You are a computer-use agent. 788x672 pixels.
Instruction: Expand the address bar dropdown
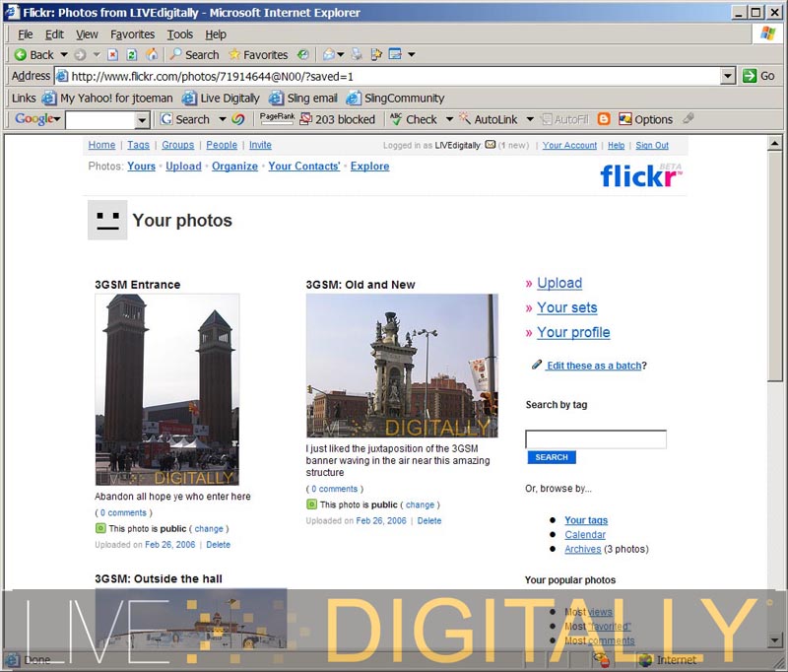[728, 76]
